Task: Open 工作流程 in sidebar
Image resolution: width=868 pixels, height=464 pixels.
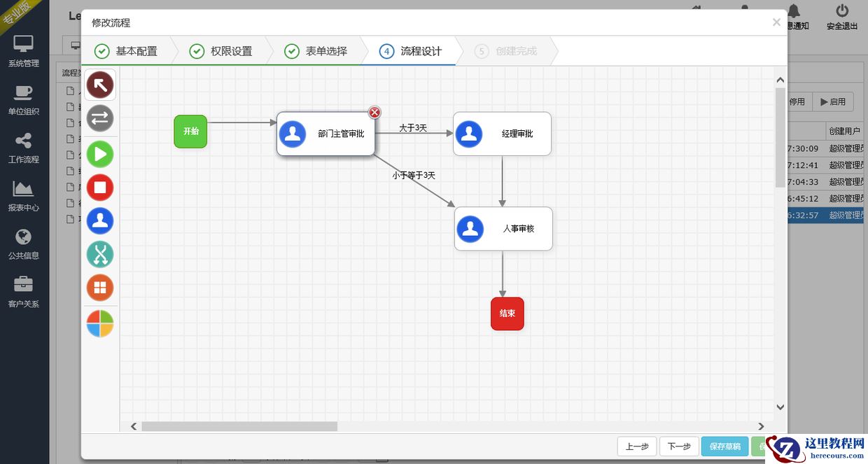Action: coord(24,147)
